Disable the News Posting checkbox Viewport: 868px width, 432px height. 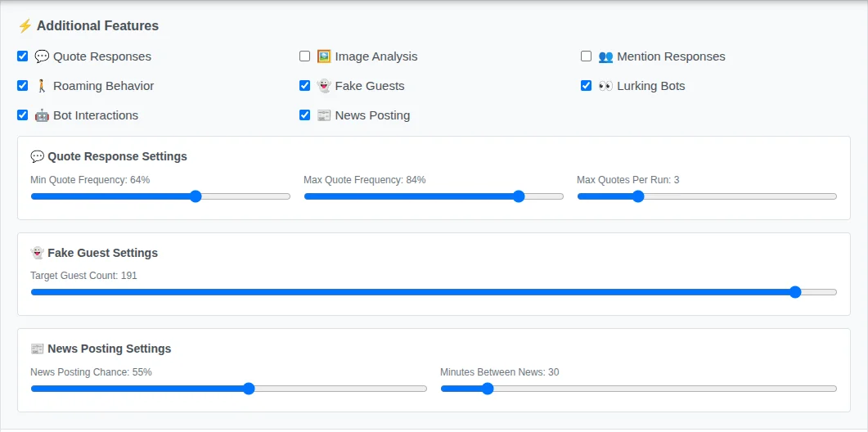[305, 115]
